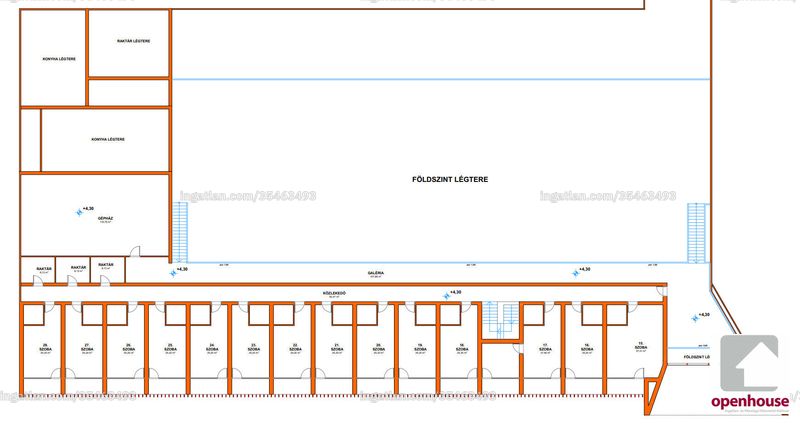Click the ingatlan.com watermark left of center
This screenshot has width=800, height=424.
[248, 196]
